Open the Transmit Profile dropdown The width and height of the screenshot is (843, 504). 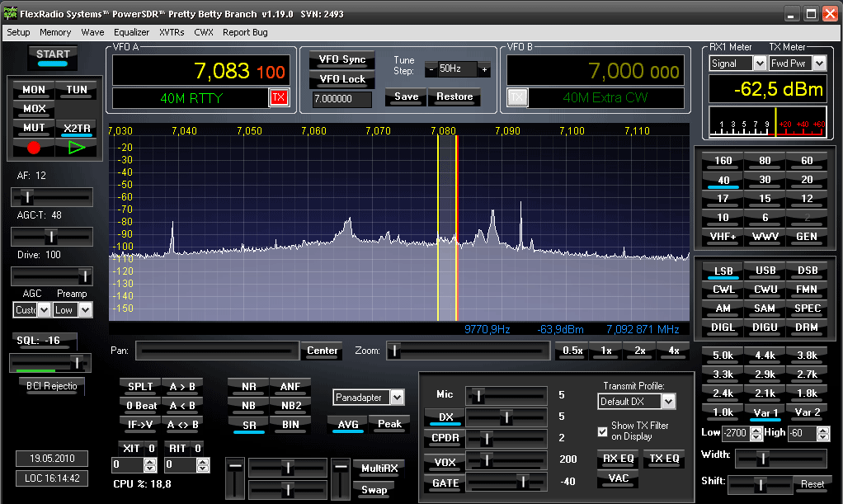(668, 402)
